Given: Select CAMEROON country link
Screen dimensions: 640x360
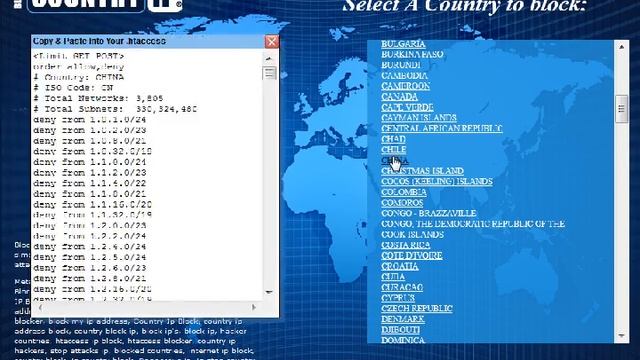Looking at the screenshot, I should point(406,86).
